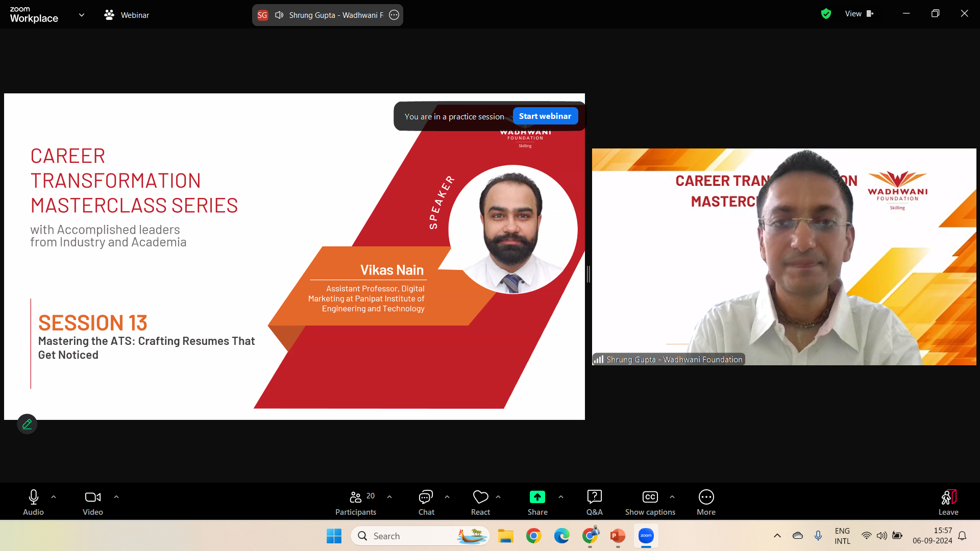Expand the Video options caret
Viewport: 980px width, 551px height.
point(116,497)
